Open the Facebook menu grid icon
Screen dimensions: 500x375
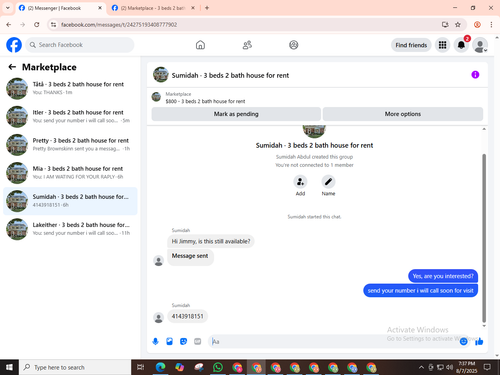[x=442, y=45]
